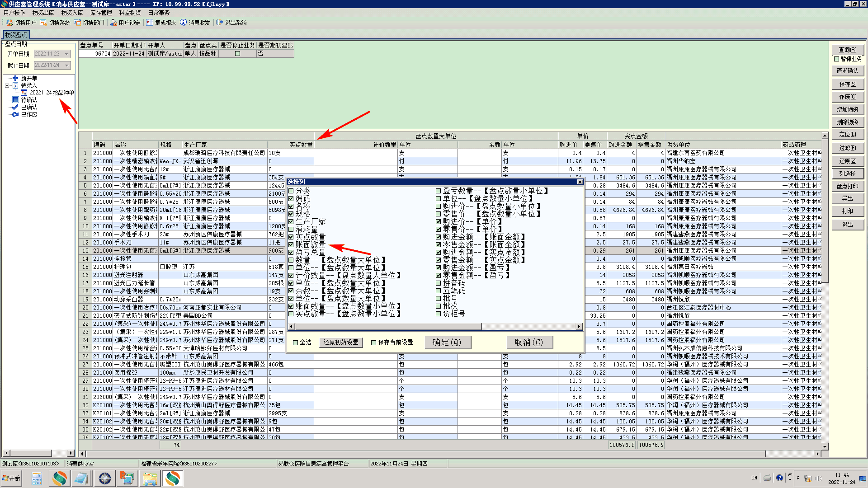Open the 开单日期 date dropdown
Image resolution: width=868 pixels, height=488 pixels.
point(66,54)
